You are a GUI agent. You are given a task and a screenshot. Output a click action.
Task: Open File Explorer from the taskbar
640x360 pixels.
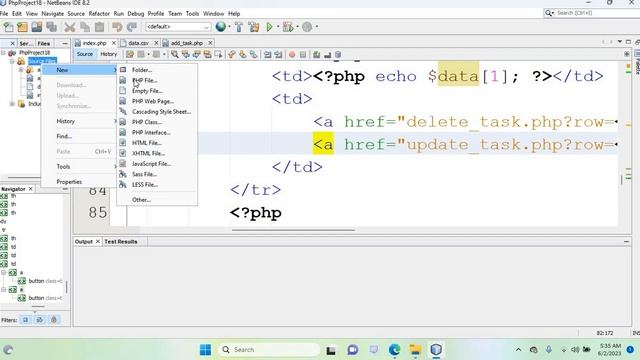click(x=415, y=350)
